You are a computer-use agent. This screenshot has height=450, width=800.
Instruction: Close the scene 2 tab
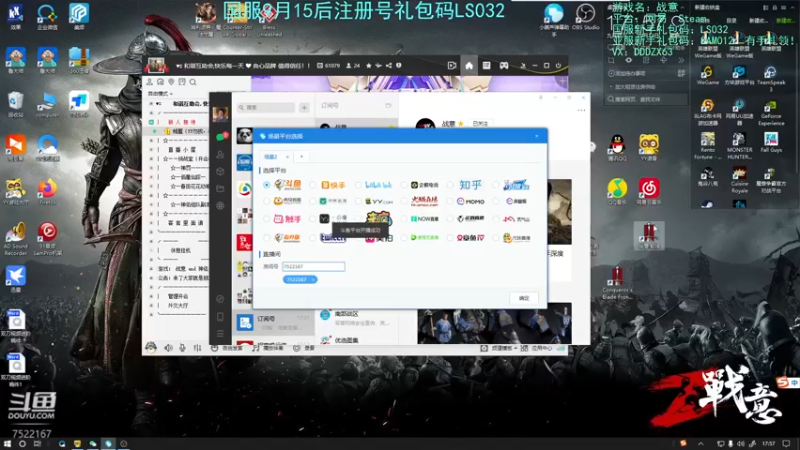pyautogui.click(x=287, y=157)
